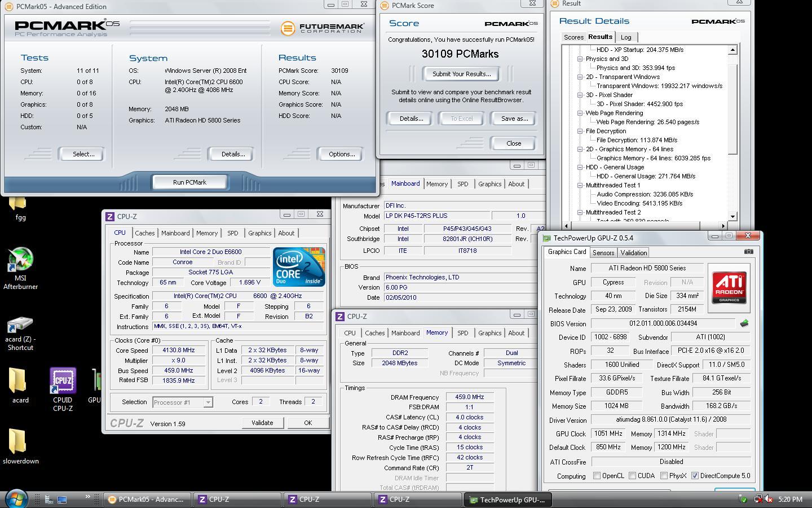Toggle the DirectCompute 5.0 checkbox
This screenshot has height=508, width=812.
[695, 476]
